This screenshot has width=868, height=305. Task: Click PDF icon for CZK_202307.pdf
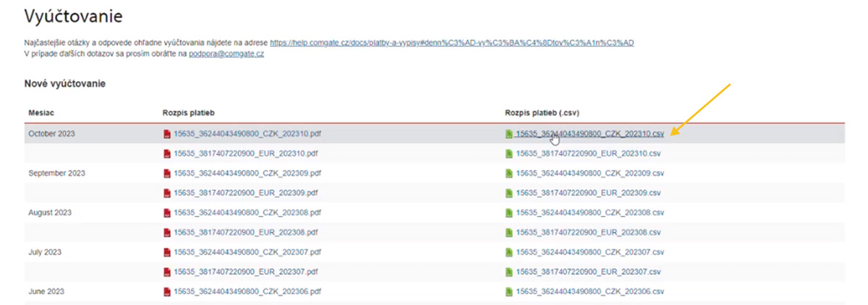[x=168, y=251]
